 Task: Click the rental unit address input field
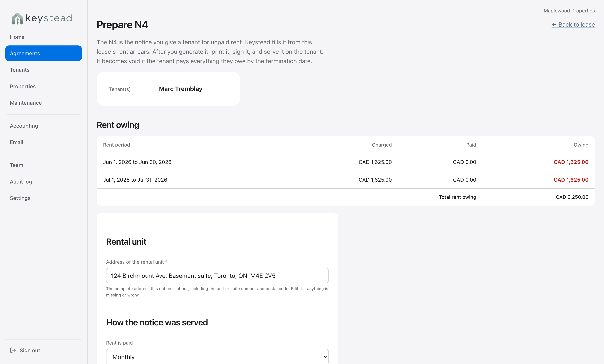click(x=217, y=276)
